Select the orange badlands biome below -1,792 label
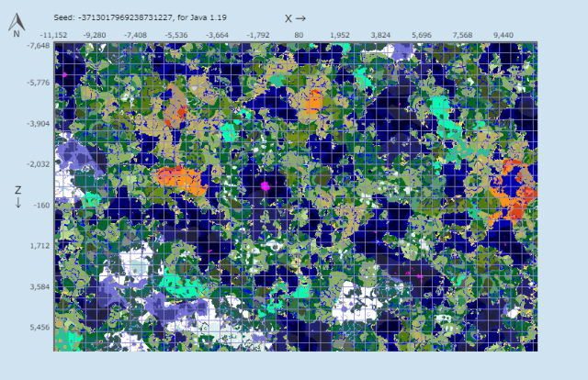Viewport: 588px width, 380px height. [x=181, y=181]
